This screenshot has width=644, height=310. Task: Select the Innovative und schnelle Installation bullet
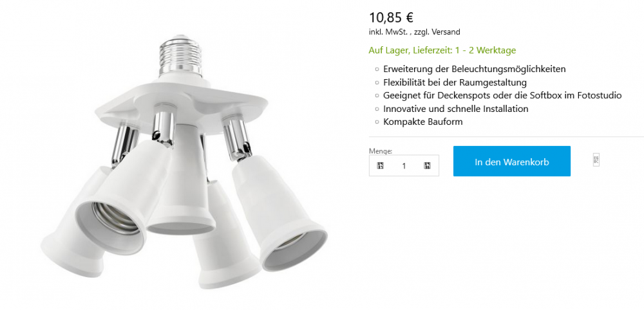click(456, 109)
